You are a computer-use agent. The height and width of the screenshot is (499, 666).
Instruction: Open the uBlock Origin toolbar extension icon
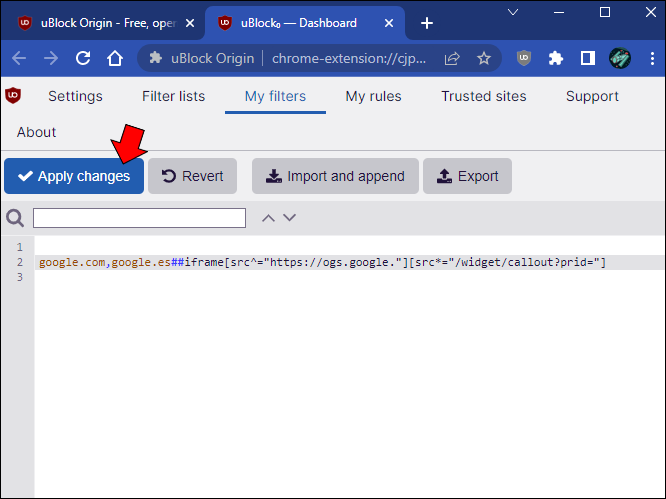[524, 58]
